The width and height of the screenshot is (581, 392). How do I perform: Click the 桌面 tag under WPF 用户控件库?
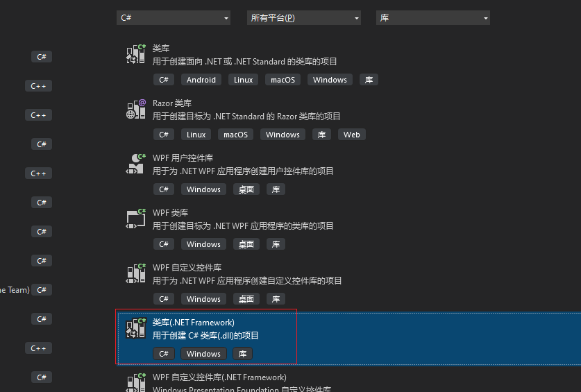tap(246, 189)
